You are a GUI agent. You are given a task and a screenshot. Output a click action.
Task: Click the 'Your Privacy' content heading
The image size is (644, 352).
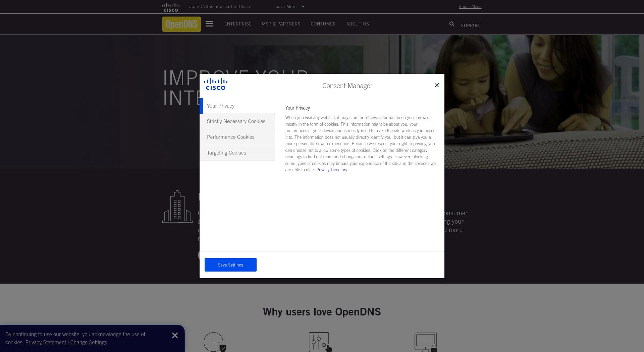coord(298,108)
